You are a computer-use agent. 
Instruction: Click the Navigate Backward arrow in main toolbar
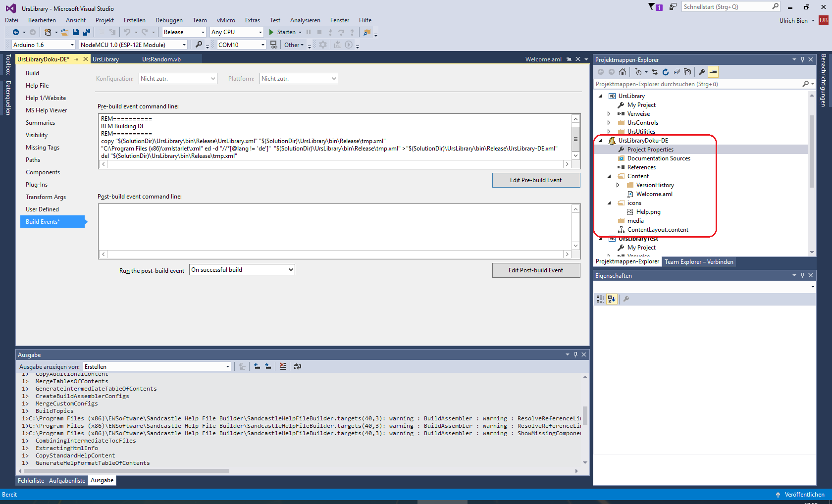click(16, 32)
